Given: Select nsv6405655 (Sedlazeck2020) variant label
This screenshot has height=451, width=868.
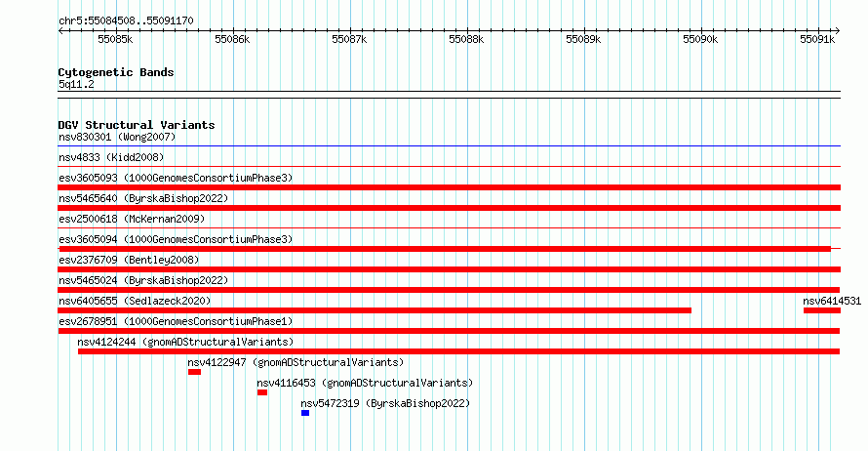Looking at the screenshot, I should point(135,301).
